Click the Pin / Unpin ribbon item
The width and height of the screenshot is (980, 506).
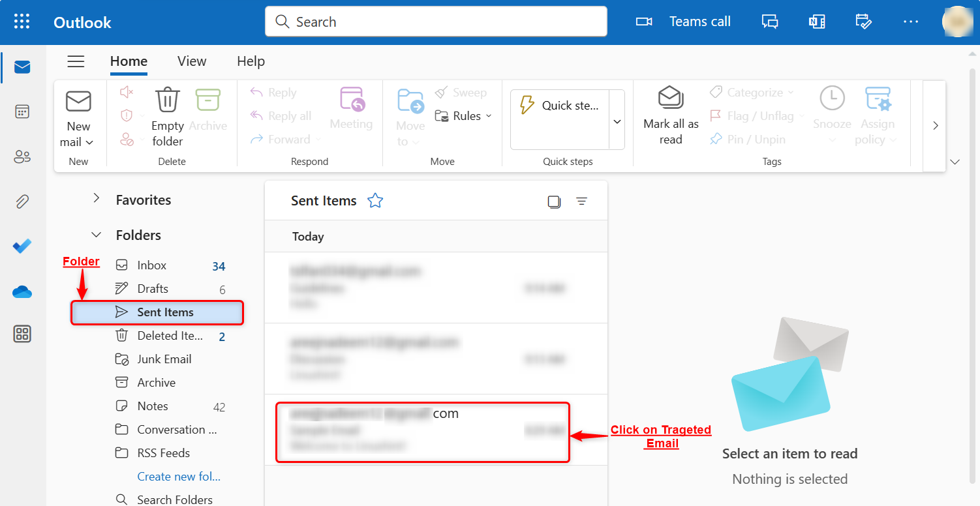pos(748,140)
